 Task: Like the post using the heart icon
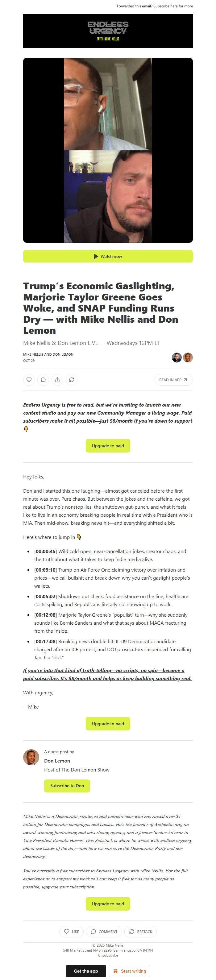(x=29, y=379)
